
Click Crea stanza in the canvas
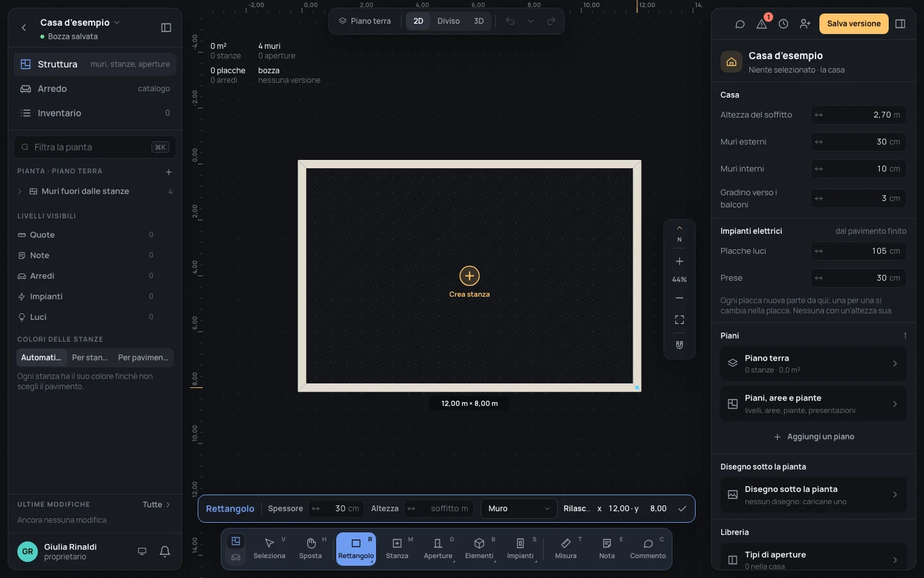(x=470, y=283)
